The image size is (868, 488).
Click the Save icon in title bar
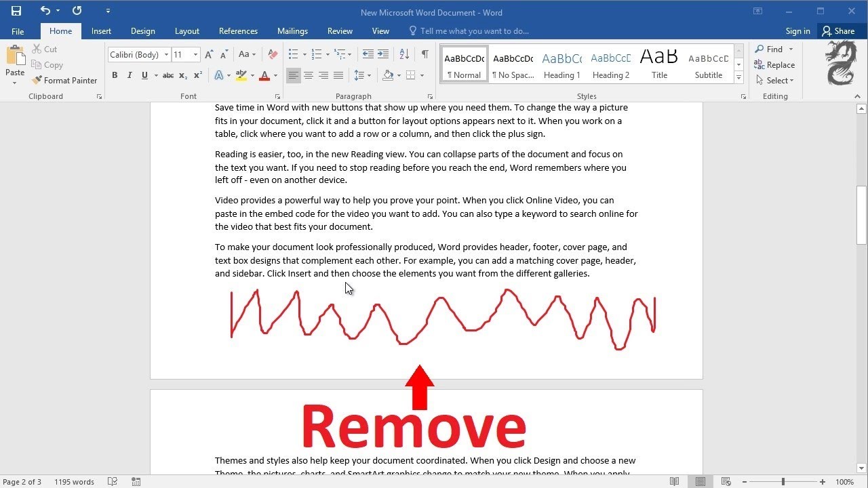[16, 11]
